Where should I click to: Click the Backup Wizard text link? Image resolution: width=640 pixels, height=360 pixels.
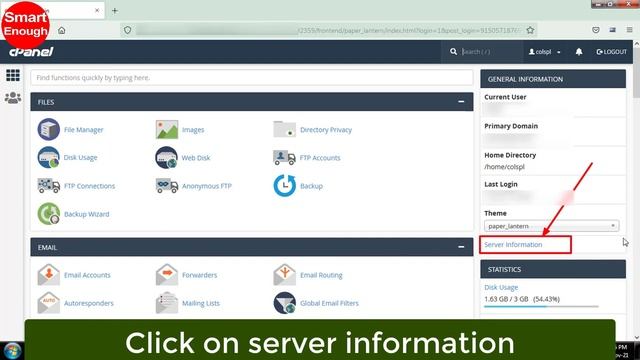pos(87,214)
